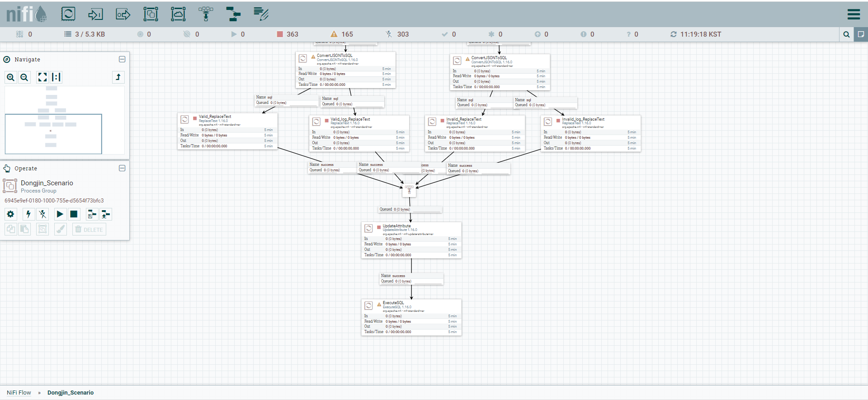Select the Processor component in the toolbar
This screenshot has width=868, height=400.
click(68, 14)
